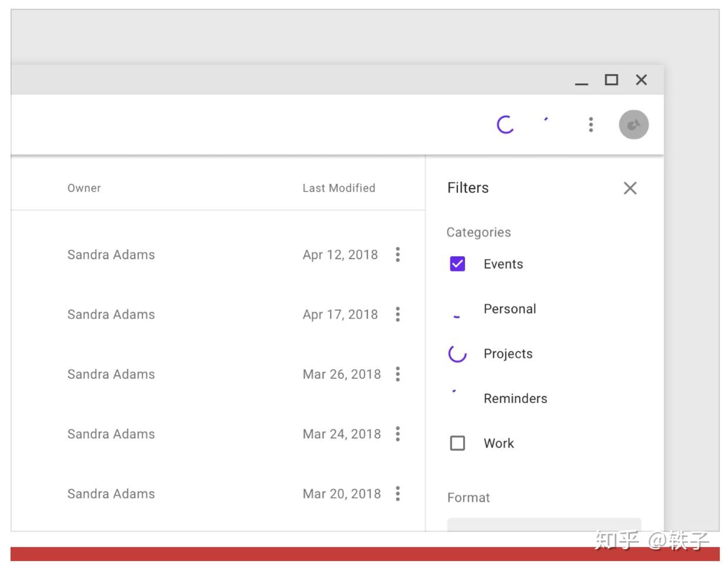Click the Filters panel heading

(x=467, y=188)
